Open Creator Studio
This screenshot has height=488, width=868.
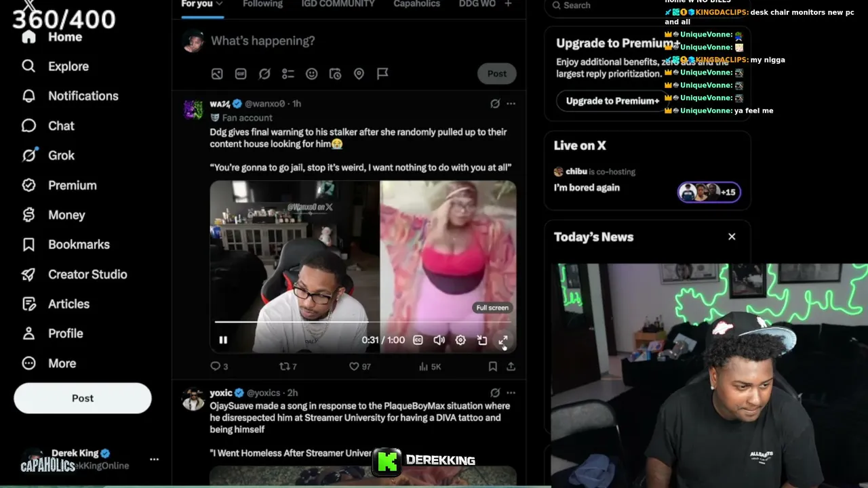74,274
